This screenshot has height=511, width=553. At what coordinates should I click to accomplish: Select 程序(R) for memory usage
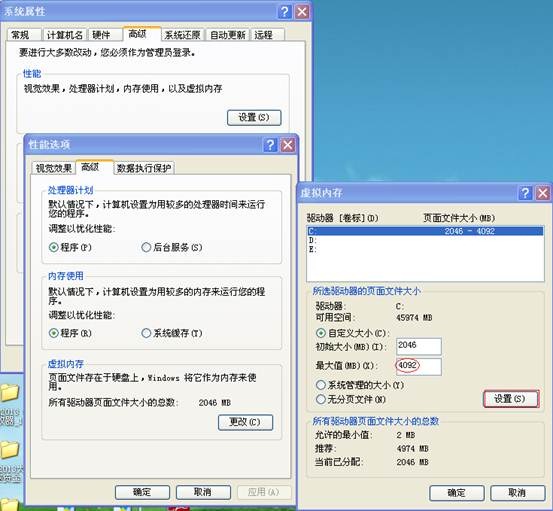point(70,333)
